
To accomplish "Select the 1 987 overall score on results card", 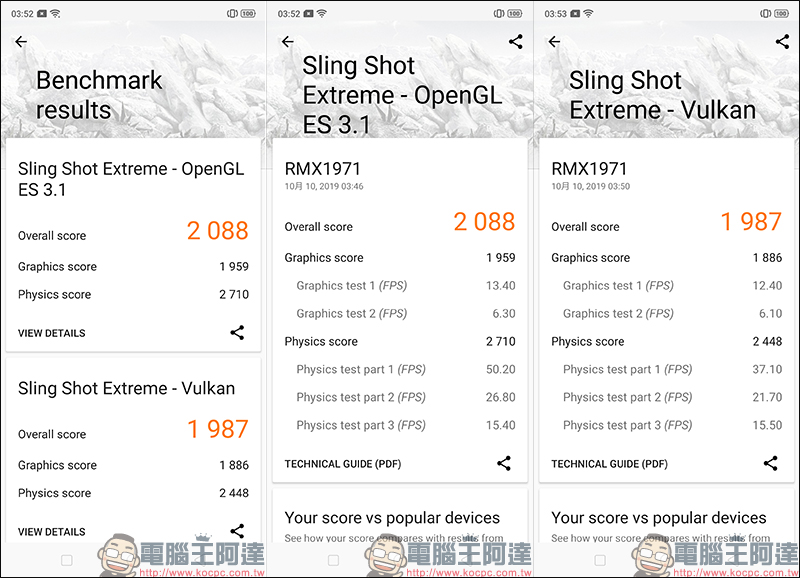I will point(218,429).
